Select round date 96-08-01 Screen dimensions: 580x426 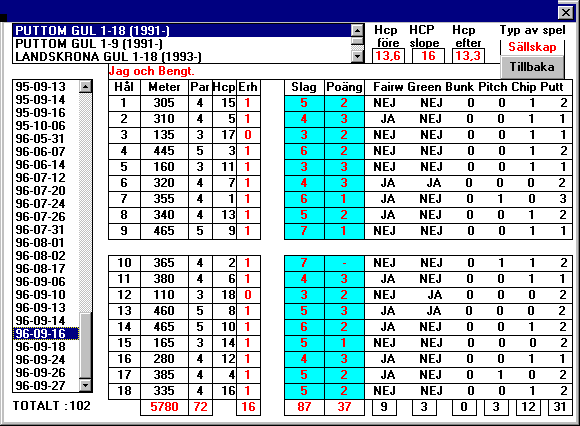46,243
